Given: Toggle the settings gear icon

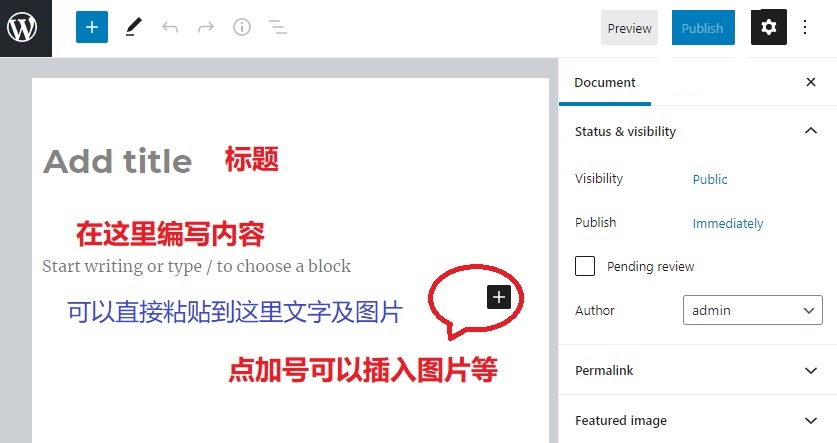Looking at the screenshot, I should [x=769, y=28].
